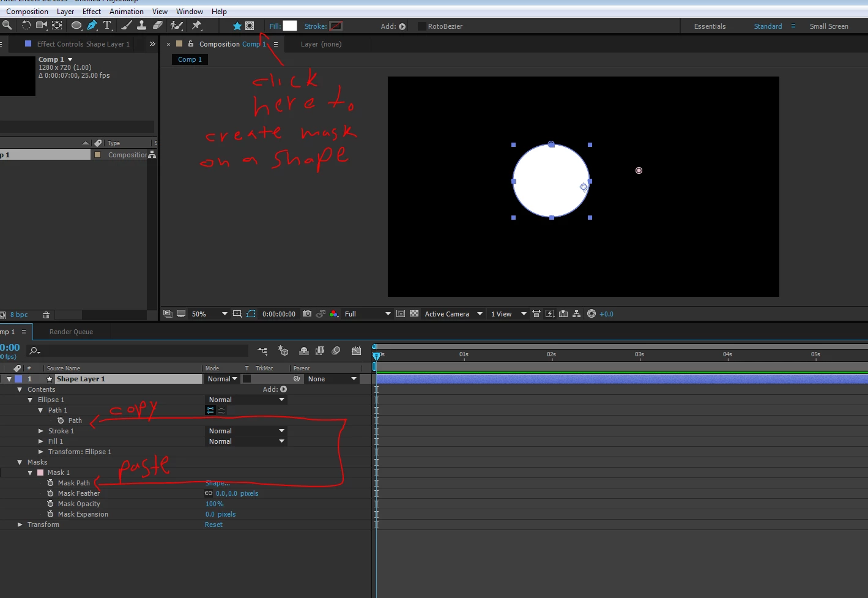Screen dimensions: 868x598
Task: Click the Fill options label
Action: point(275,26)
